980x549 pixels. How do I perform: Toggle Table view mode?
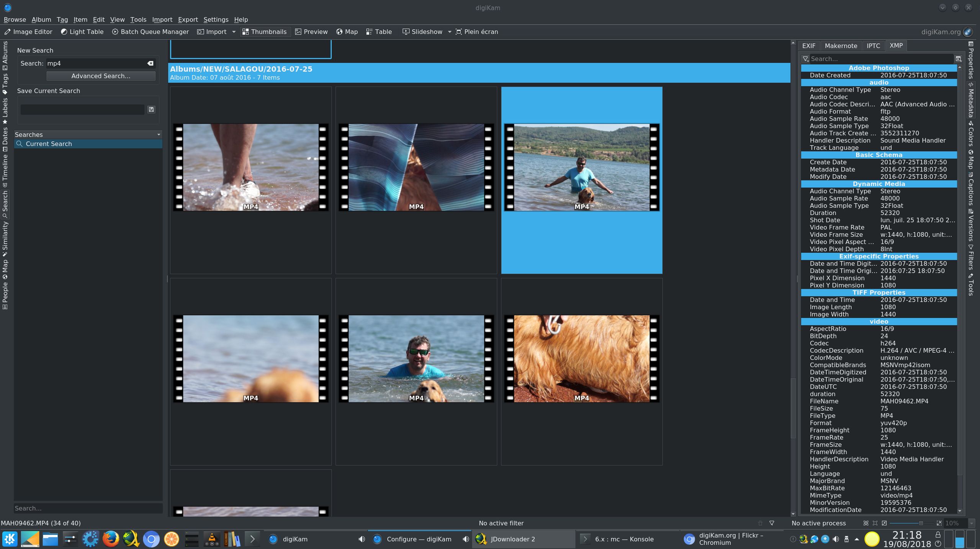click(x=379, y=32)
